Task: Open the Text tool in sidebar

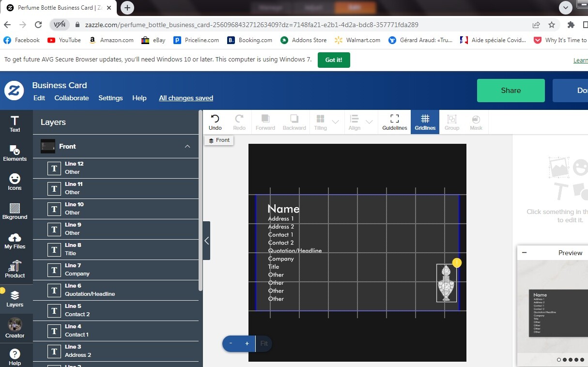Action: [15, 124]
